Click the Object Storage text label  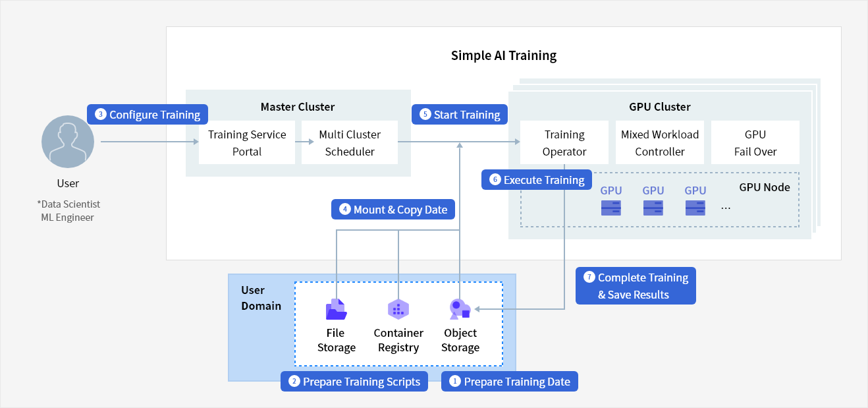coord(460,340)
